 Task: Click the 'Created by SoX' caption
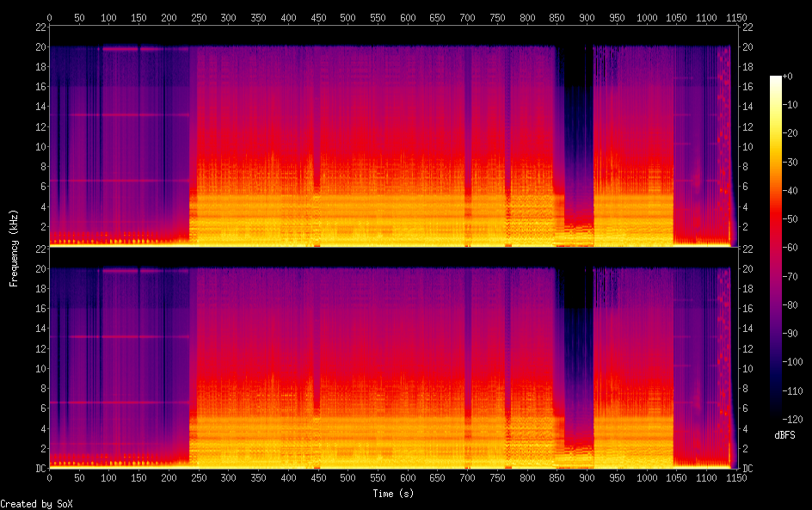[36, 504]
